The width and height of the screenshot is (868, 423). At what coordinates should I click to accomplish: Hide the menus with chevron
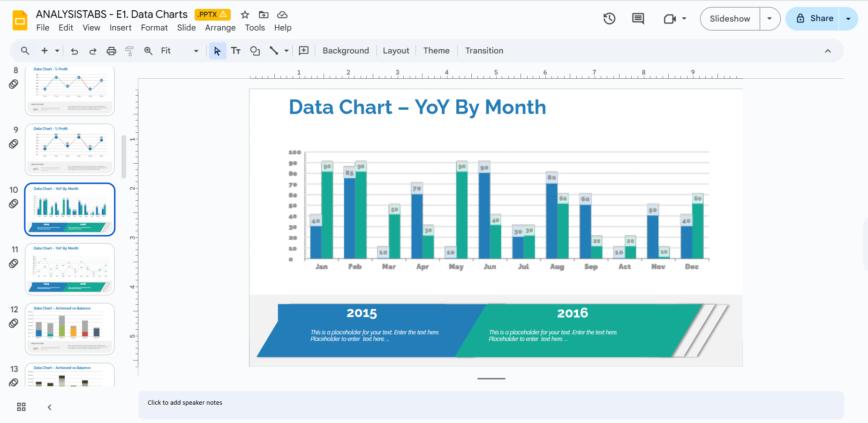[828, 51]
